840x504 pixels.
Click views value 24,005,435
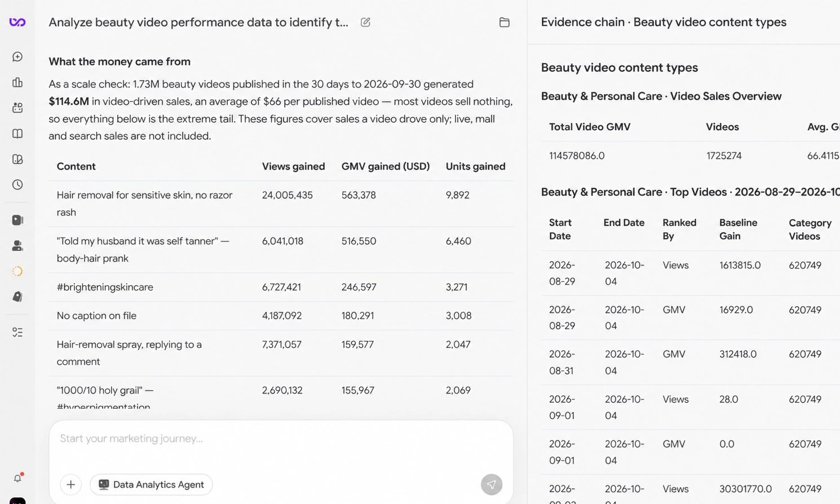point(287,195)
